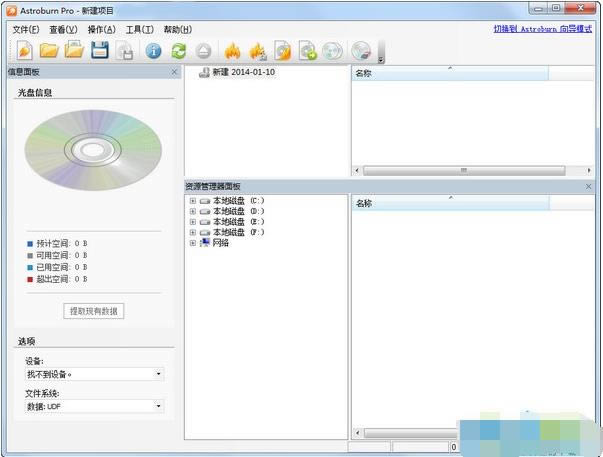Image resolution: width=603 pixels, height=457 pixels.
Task: Click the grayed save image icon
Action: pos(125,51)
